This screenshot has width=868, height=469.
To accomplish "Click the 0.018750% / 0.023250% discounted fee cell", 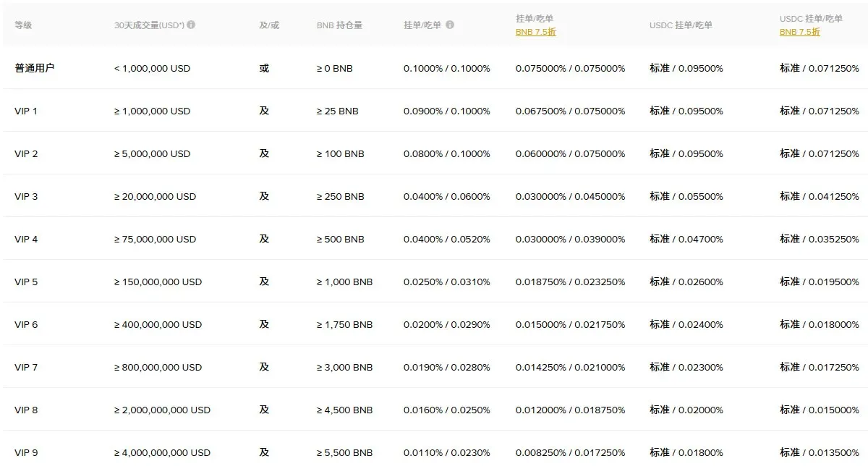I will pos(571,282).
